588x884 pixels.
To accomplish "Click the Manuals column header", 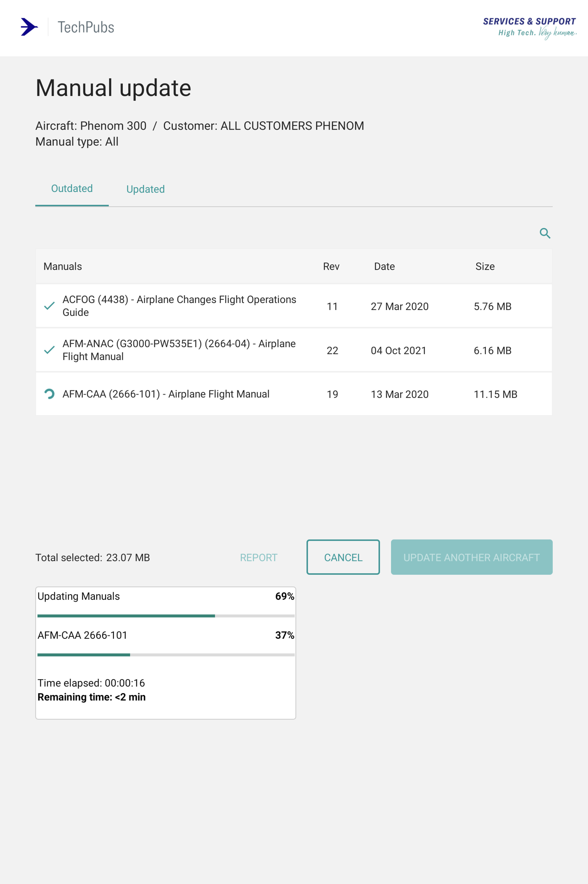I will click(63, 267).
